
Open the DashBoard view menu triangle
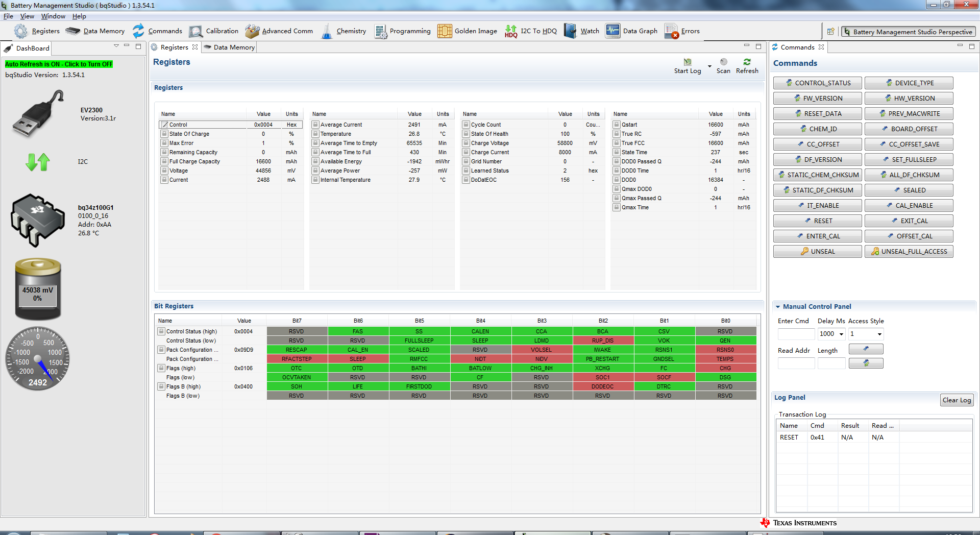pos(116,46)
